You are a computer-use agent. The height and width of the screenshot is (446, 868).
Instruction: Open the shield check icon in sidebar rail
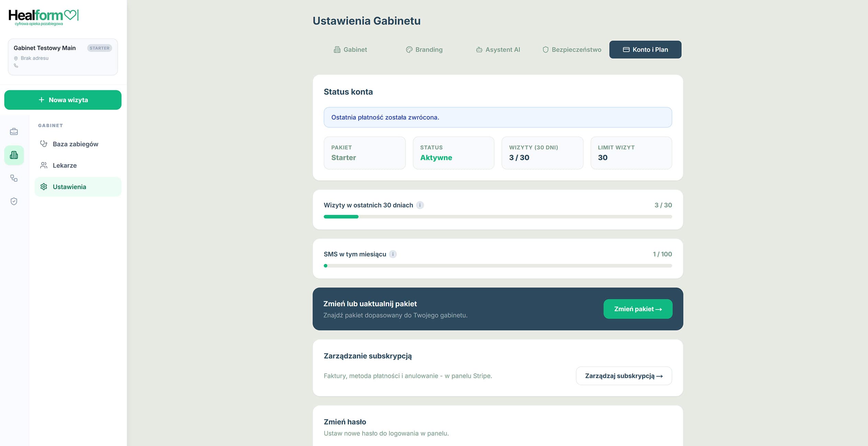14,201
